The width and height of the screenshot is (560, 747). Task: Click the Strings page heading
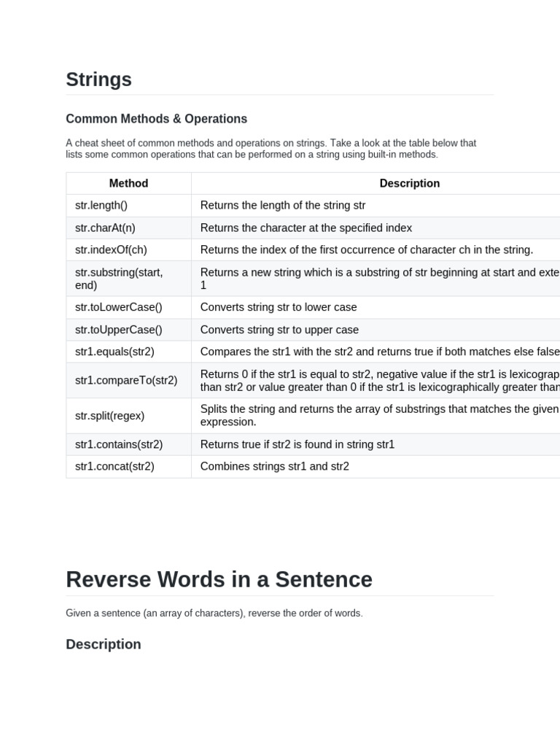98,80
